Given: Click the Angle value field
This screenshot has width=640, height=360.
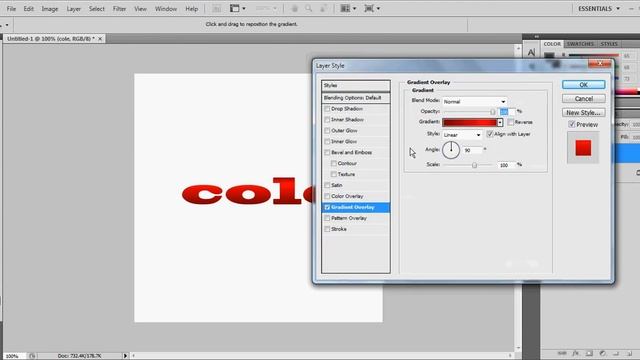Looking at the screenshot, I should (472, 150).
